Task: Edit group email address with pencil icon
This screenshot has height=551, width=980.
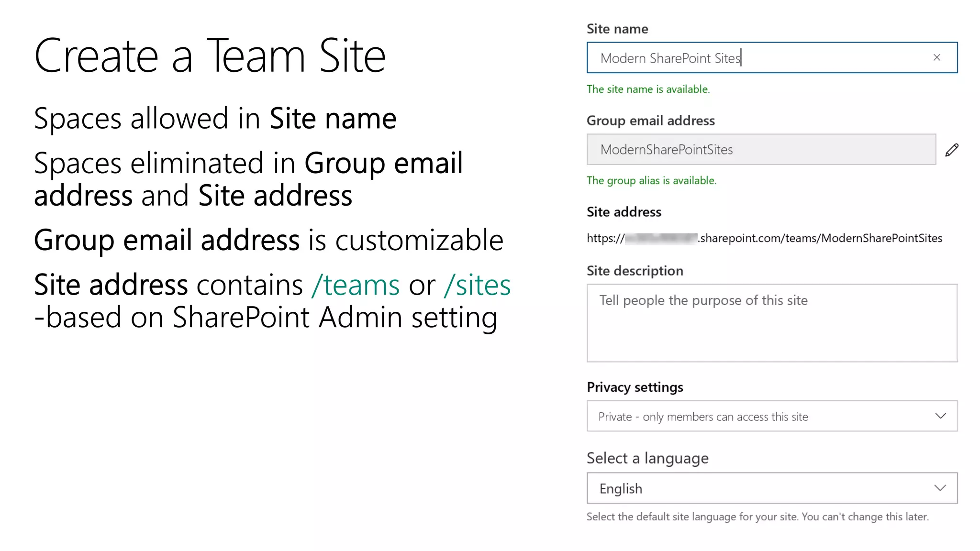Action: point(952,150)
